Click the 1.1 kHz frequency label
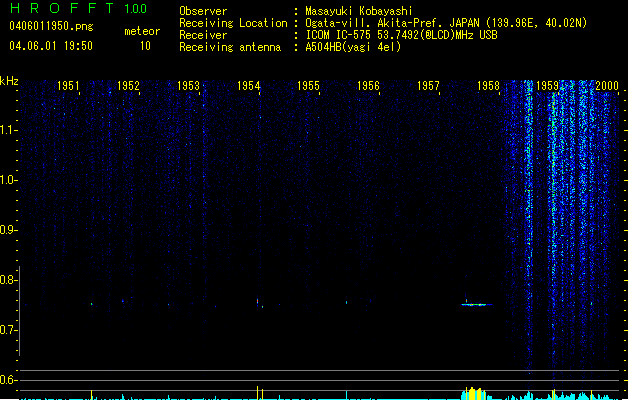 tap(8, 130)
